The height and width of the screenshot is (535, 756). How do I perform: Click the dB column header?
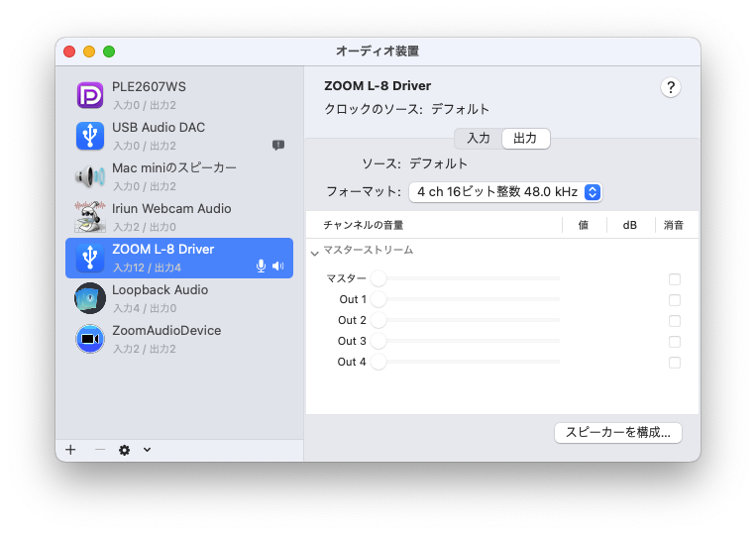630,225
